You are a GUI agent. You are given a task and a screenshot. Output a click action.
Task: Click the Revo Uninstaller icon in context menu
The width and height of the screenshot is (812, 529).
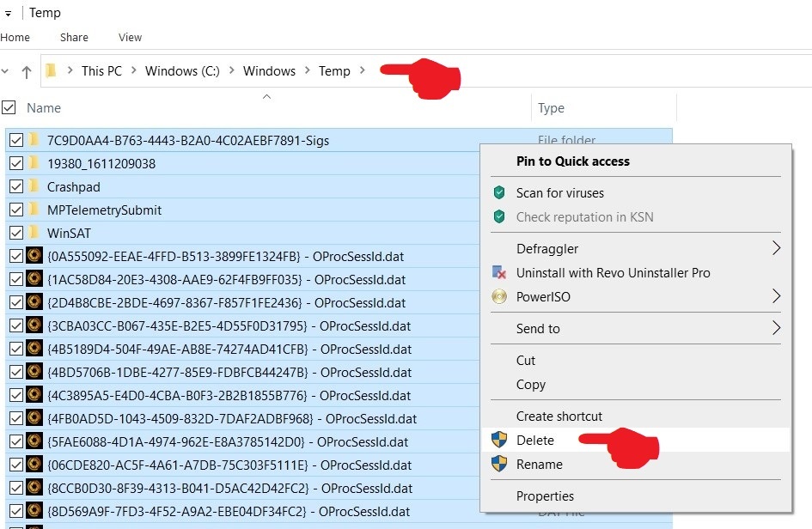pyautogui.click(x=499, y=272)
